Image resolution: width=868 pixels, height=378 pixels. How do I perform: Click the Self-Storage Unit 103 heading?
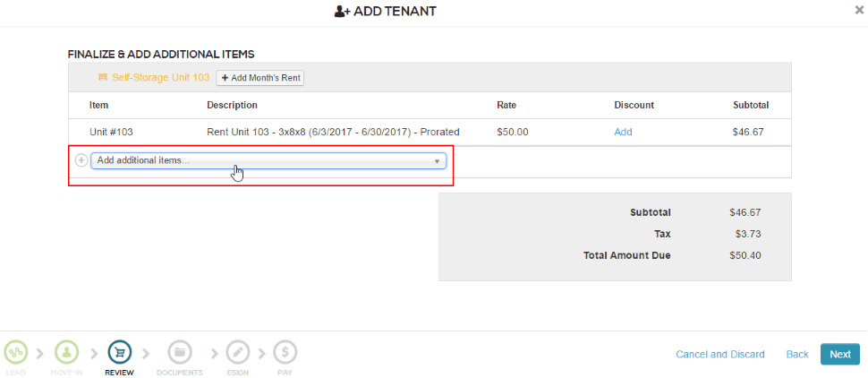[160, 78]
